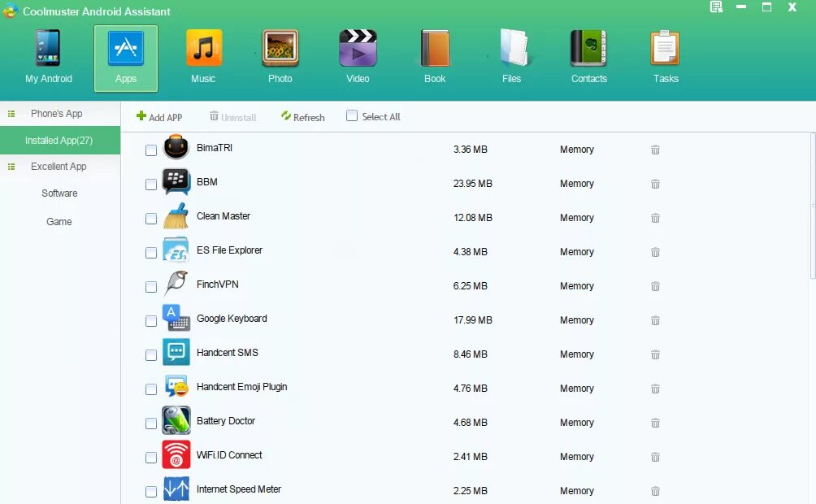Open the Files section
This screenshot has height=504, width=816.
[x=511, y=57]
